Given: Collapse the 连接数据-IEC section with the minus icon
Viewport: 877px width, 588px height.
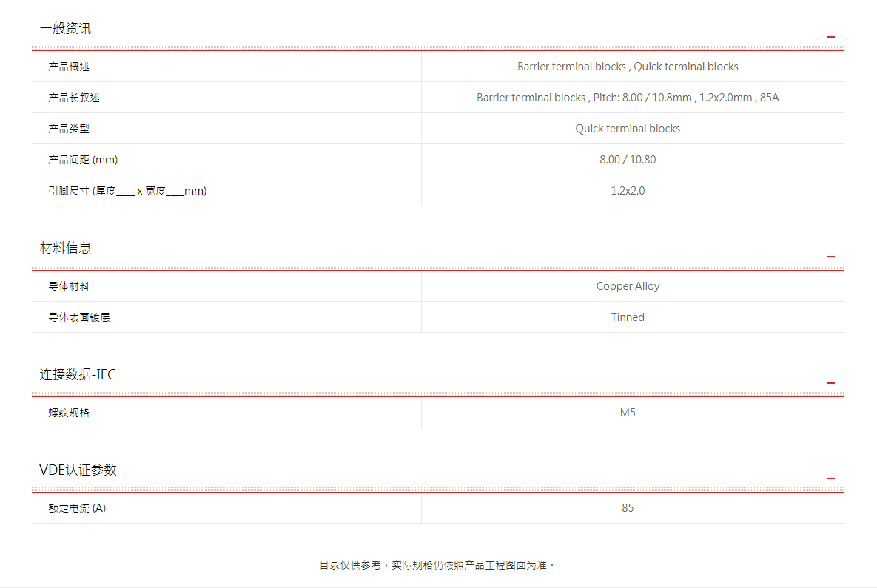Looking at the screenshot, I should click(x=830, y=383).
